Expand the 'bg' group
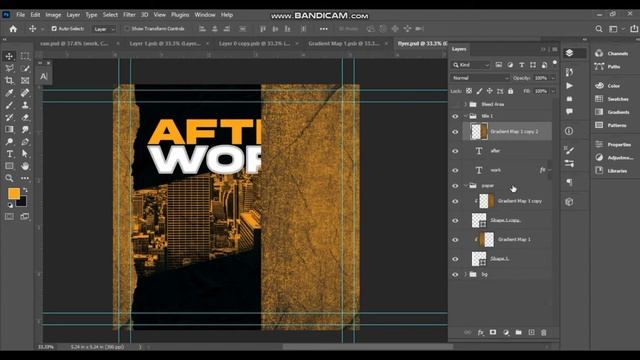This screenshot has width=640, height=360. coord(465,274)
